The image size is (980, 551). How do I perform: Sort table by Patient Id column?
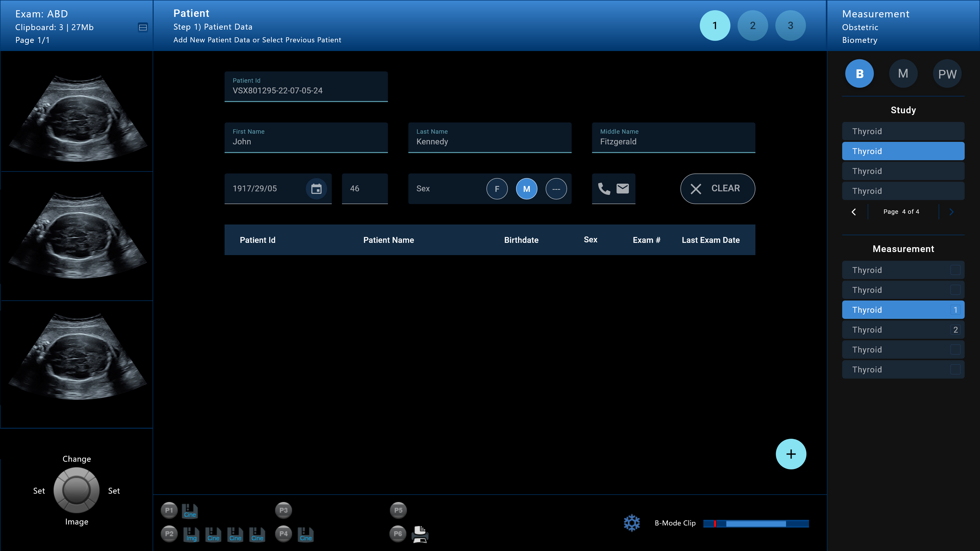[x=258, y=240]
